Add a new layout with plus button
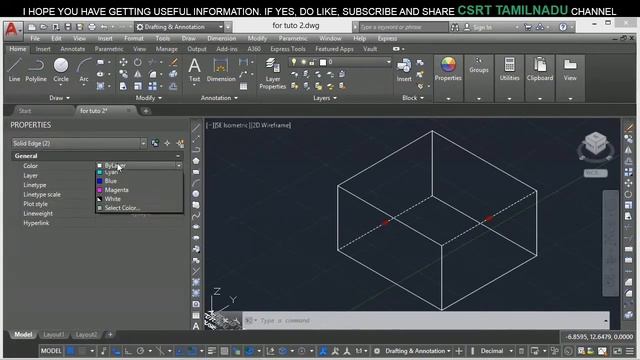Screen dimensions: 640x360 110,335
